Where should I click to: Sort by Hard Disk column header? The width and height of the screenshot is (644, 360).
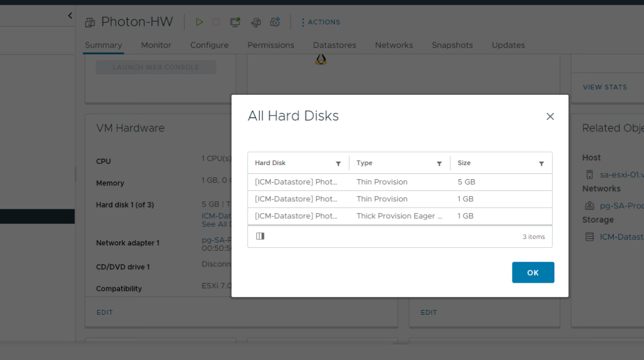pos(270,163)
